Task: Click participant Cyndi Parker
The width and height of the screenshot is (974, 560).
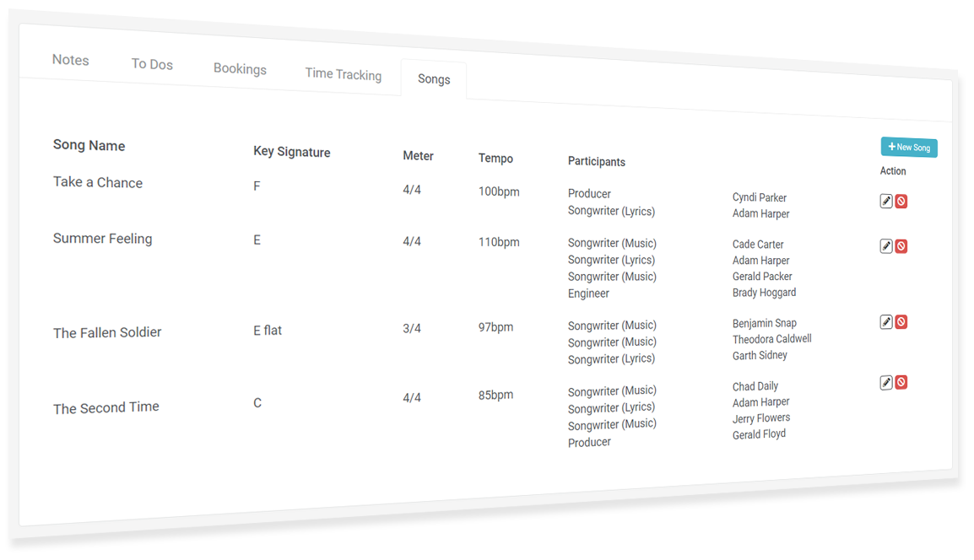Action: (x=760, y=197)
